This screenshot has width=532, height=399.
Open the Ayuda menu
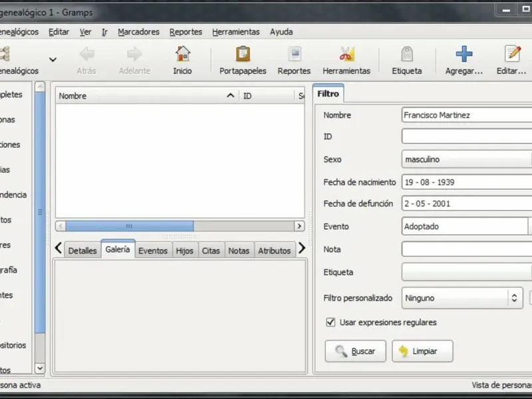tap(281, 32)
